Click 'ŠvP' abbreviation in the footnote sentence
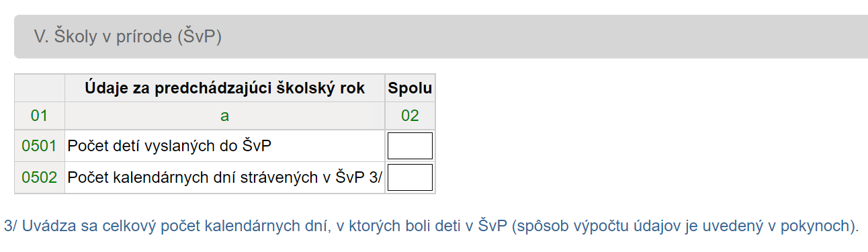868x252 pixels. pyautogui.click(x=492, y=226)
